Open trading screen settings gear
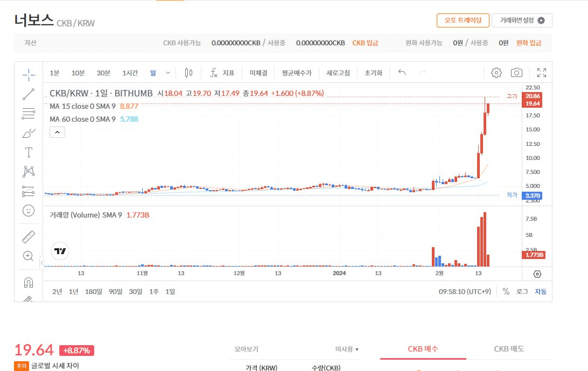The height and width of the screenshot is (371, 588). coord(541,20)
